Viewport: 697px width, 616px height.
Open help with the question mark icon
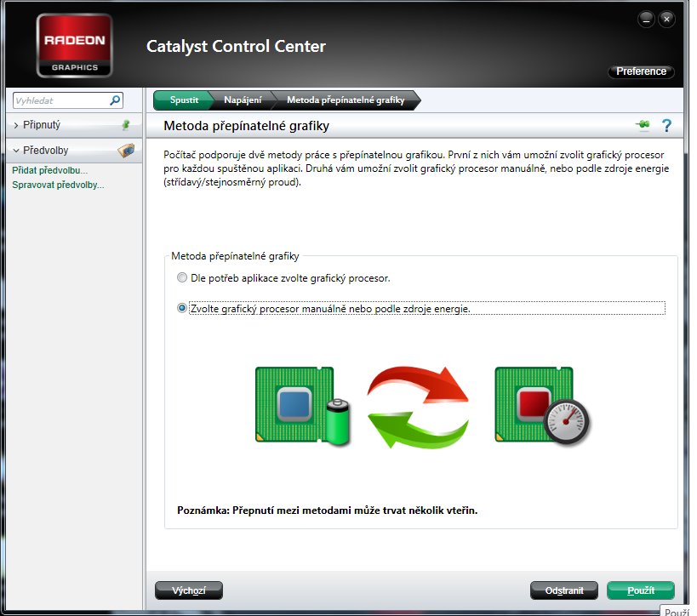[x=666, y=126]
